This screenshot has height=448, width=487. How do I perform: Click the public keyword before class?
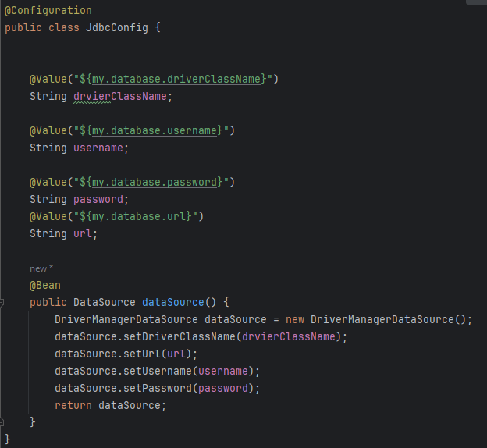[x=23, y=27]
